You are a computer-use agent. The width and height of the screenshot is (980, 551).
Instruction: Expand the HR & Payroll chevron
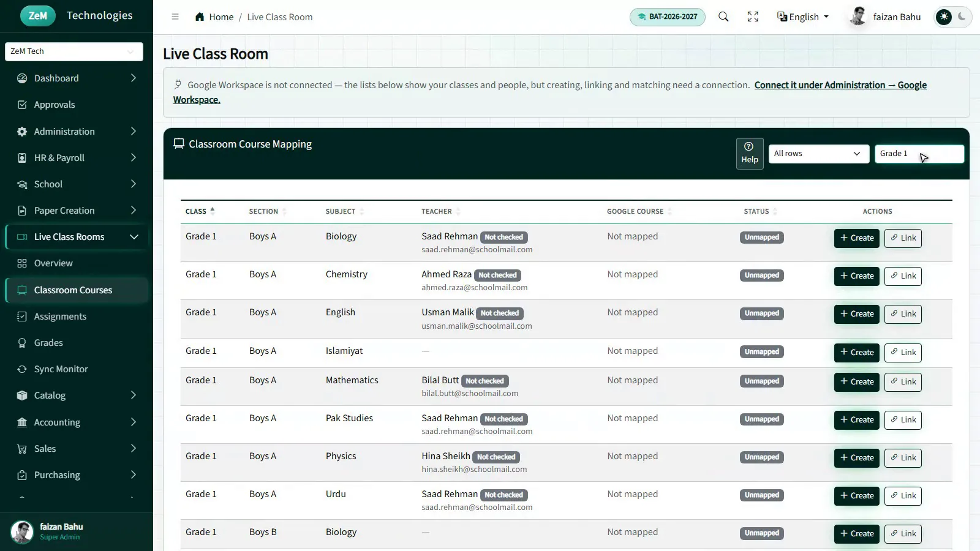coord(134,158)
